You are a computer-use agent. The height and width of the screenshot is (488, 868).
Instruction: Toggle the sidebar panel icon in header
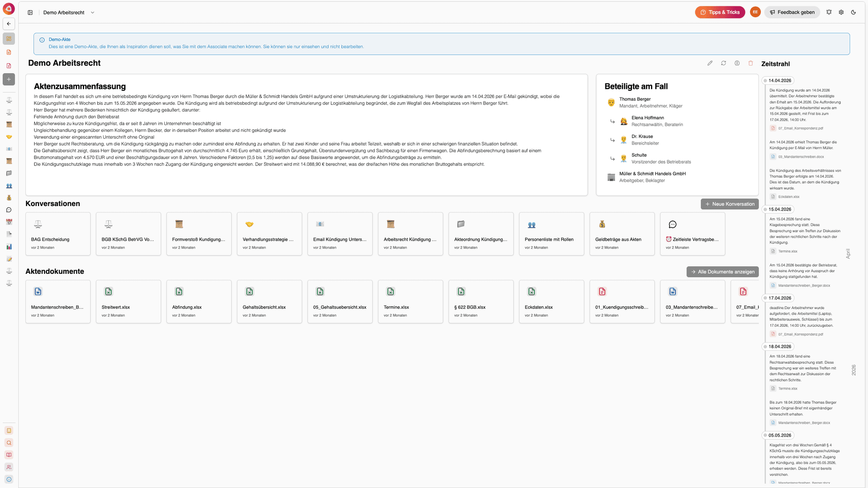(x=30, y=13)
